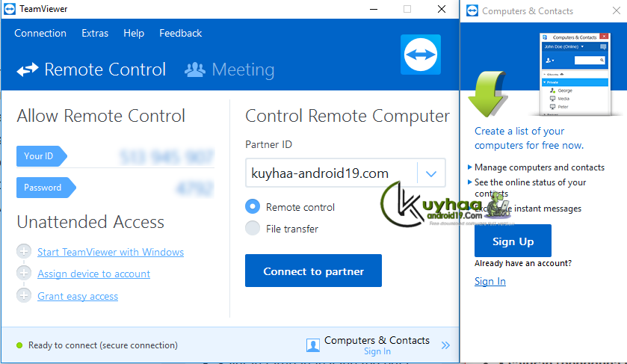Click inside the Partner ID input field
Viewport: 627px width, 364px height.
[x=331, y=173]
